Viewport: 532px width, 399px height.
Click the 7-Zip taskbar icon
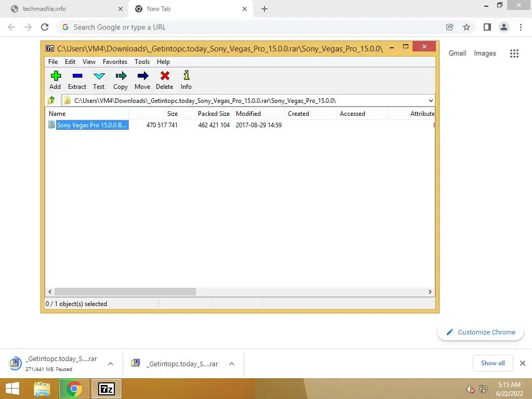point(106,389)
